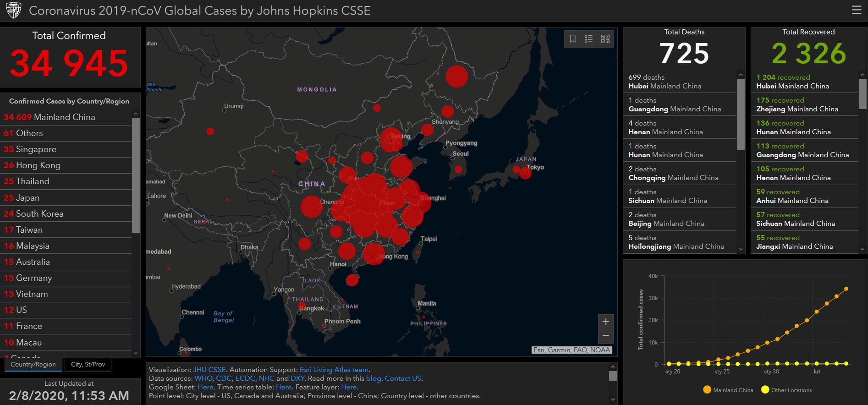The height and width of the screenshot is (405, 868).
Task: Select Jiangxi 55 recovered entry
Action: tap(804, 242)
